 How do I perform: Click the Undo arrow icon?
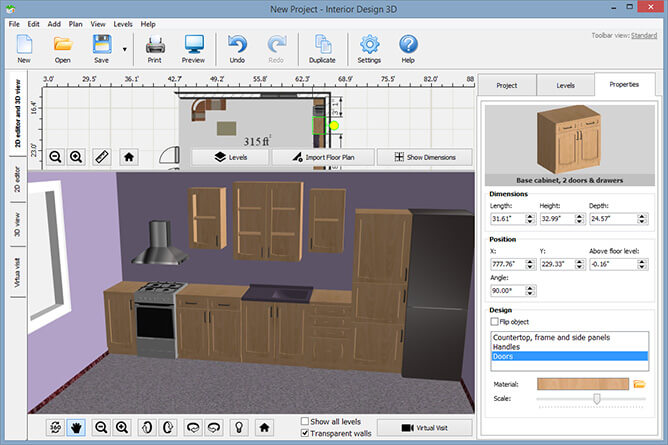[237, 45]
